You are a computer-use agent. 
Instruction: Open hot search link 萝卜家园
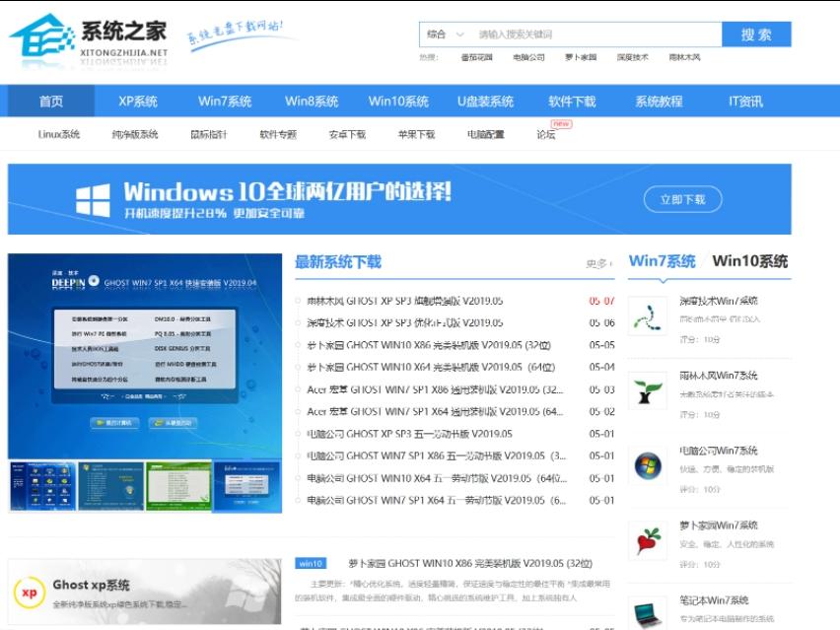(x=581, y=57)
